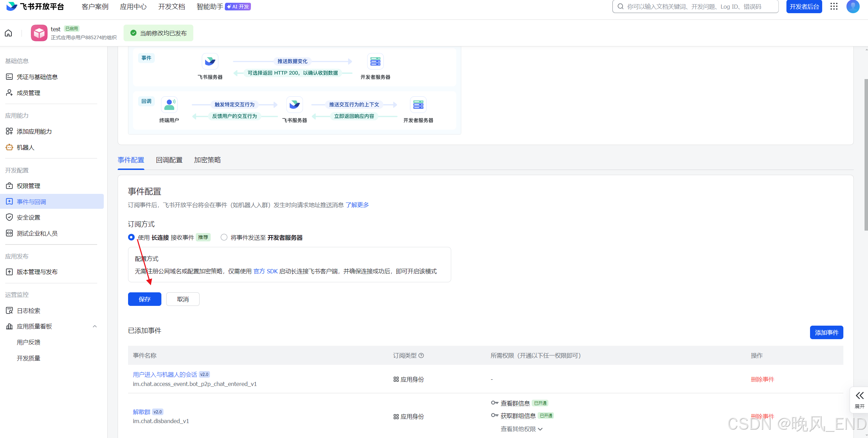Viewport: 868px width, 438px height.
Task: Open the home icon in the sidebar
Action: point(8,33)
